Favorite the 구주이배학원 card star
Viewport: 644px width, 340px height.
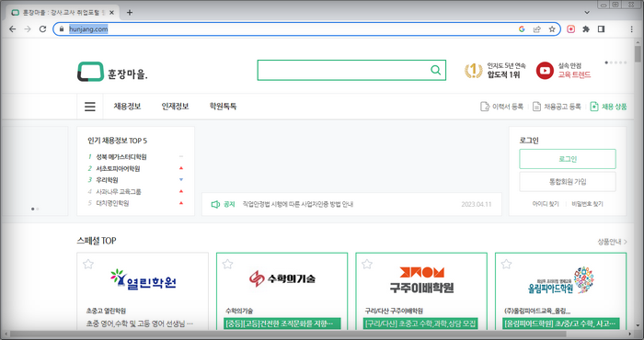point(367,264)
